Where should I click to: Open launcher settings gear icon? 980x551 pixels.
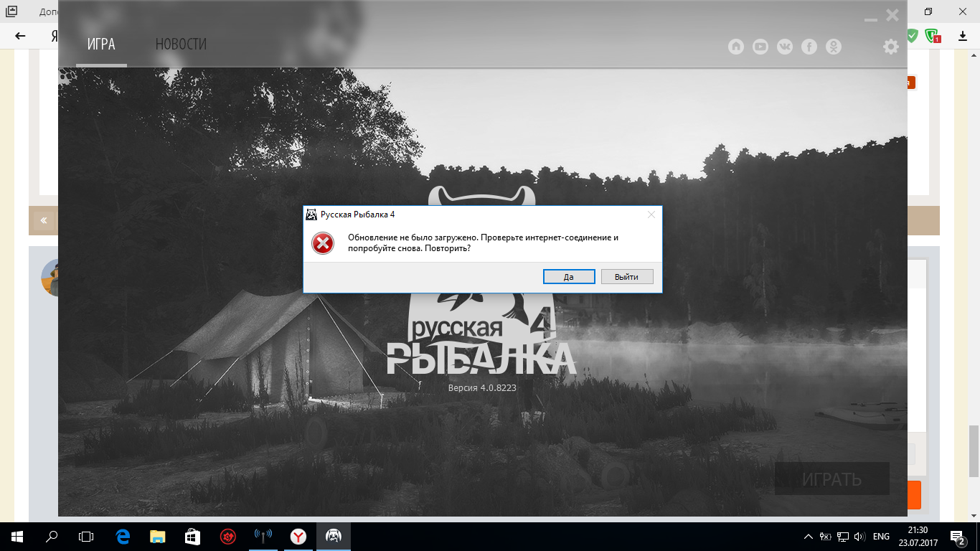coord(890,47)
